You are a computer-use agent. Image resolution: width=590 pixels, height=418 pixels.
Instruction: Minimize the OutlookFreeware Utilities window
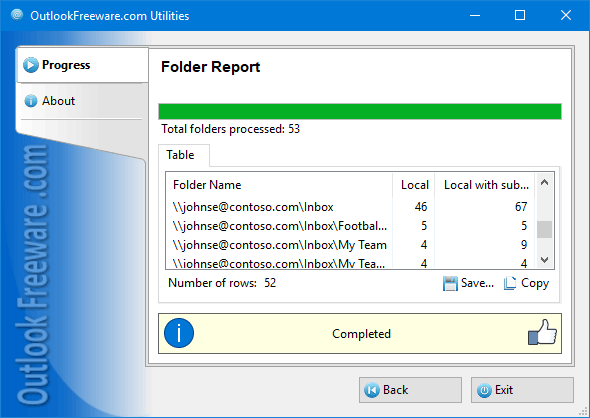475,15
